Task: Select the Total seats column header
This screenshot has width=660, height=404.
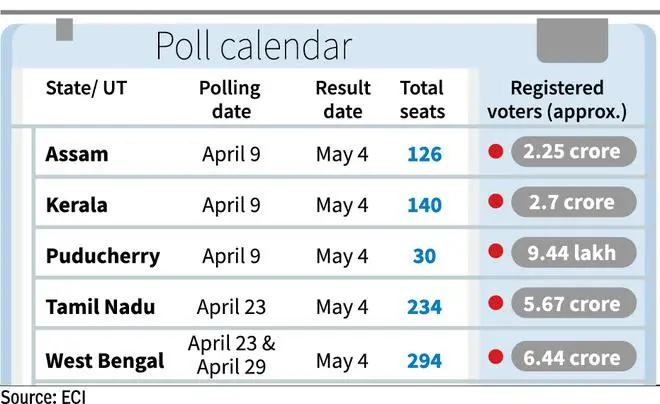Action: click(x=424, y=98)
